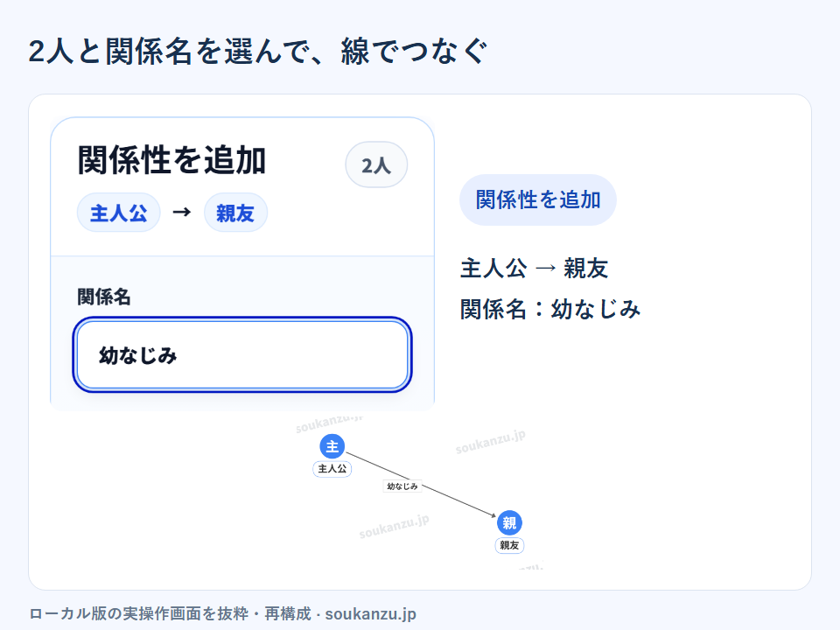
Task: Select the blue 親 node circle in graph
Action: (x=509, y=523)
